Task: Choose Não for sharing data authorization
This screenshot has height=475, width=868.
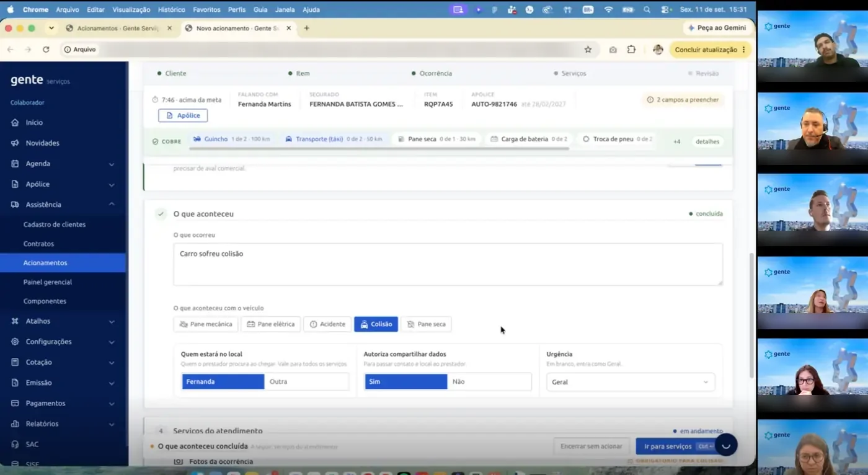Action: 489,381
